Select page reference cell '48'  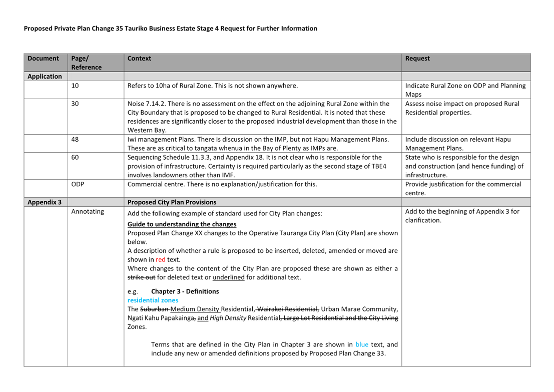click(75, 139)
